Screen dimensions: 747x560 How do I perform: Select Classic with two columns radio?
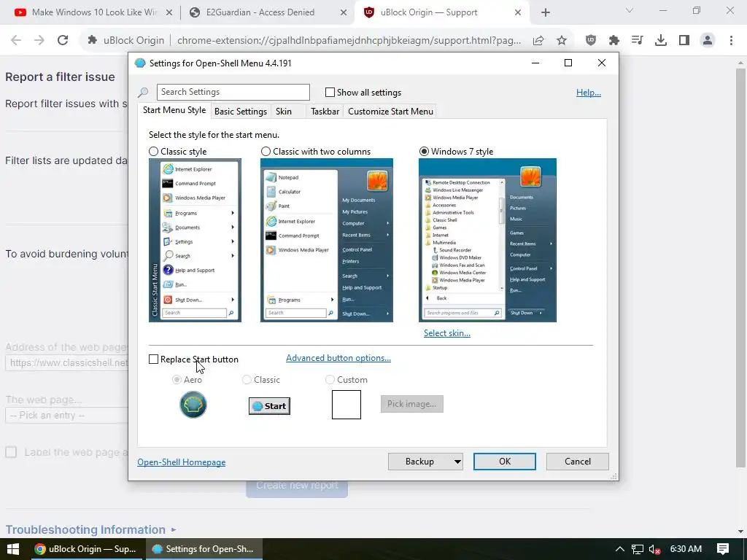click(266, 152)
